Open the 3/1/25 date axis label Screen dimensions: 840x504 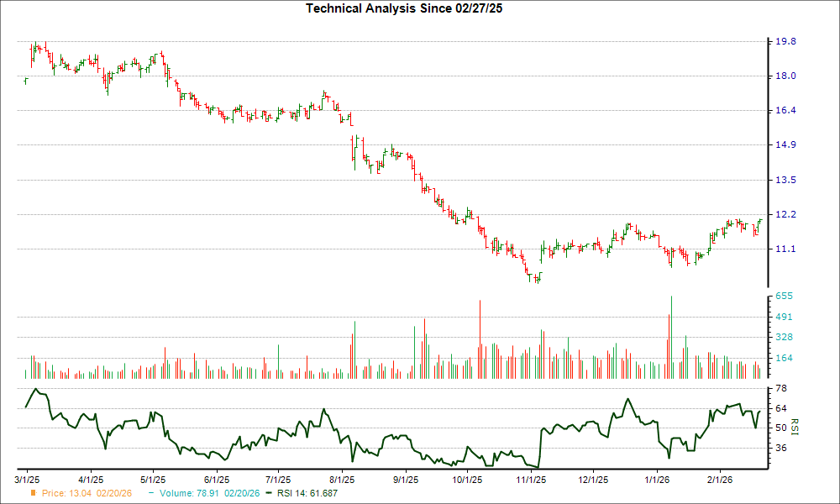click(x=28, y=477)
